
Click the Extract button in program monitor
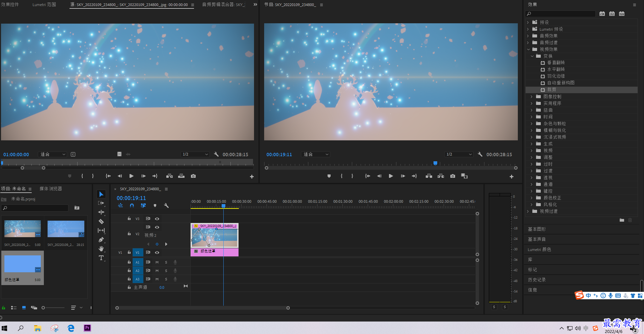click(441, 176)
